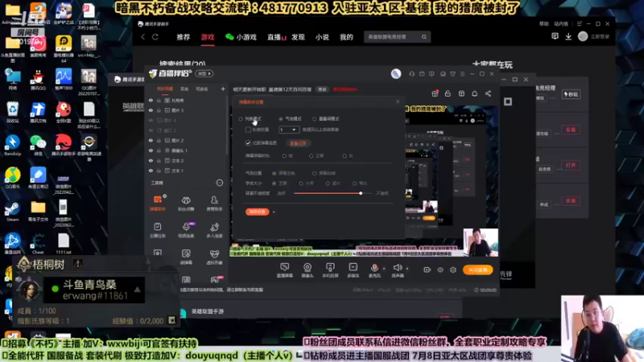The height and width of the screenshot is (362, 644).
Task: Add a 手机投屏 source
Action: click(x=330, y=270)
